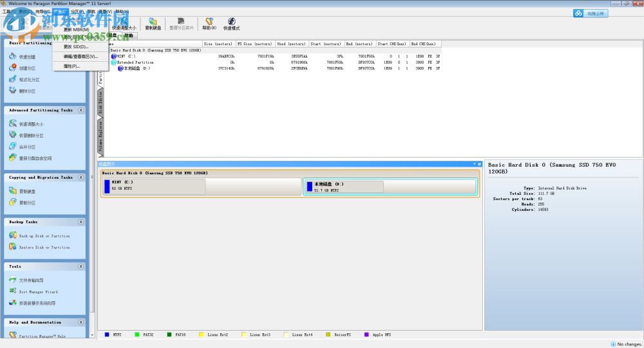644x348 pixels.
Task: Sort by Used (sectors) column header
Action: (291, 44)
